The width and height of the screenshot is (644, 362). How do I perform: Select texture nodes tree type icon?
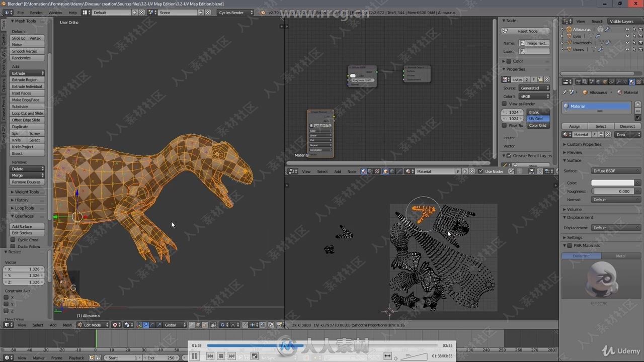click(x=377, y=171)
